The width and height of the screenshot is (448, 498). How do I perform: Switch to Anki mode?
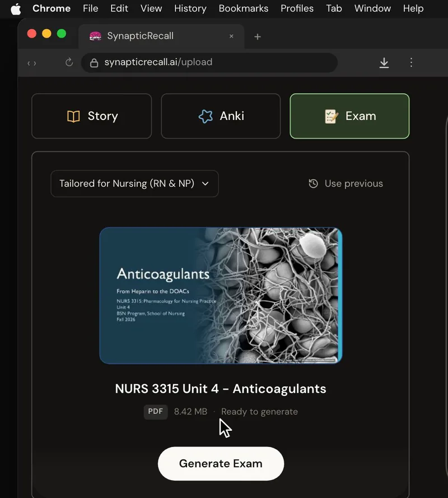(x=221, y=117)
